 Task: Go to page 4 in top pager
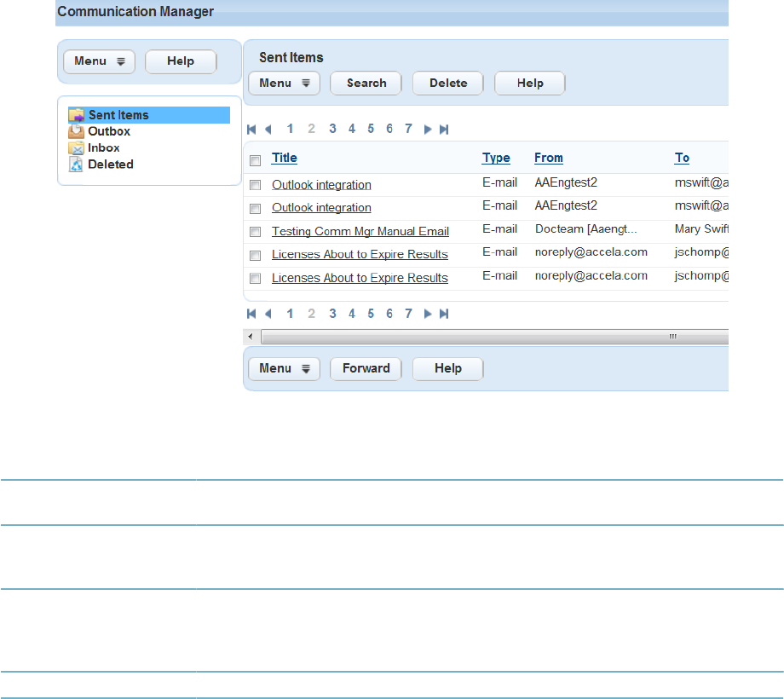[x=352, y=129]
